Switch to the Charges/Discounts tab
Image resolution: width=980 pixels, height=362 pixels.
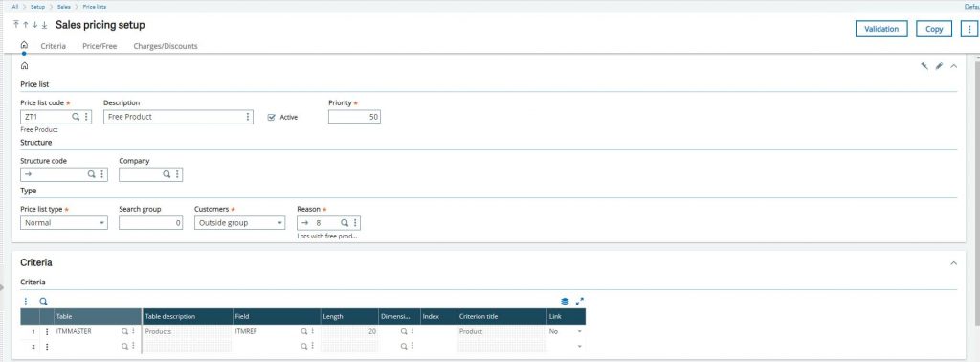[166, 46]
